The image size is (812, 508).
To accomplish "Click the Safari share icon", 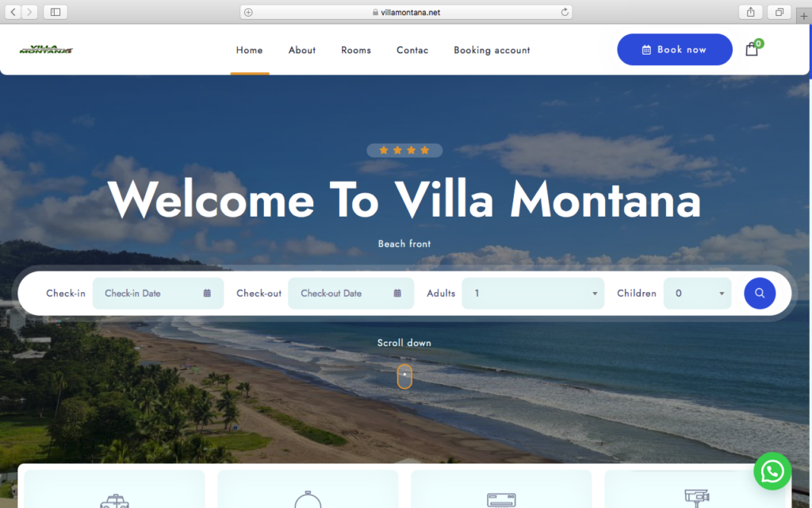I will [x=750, y=12].
